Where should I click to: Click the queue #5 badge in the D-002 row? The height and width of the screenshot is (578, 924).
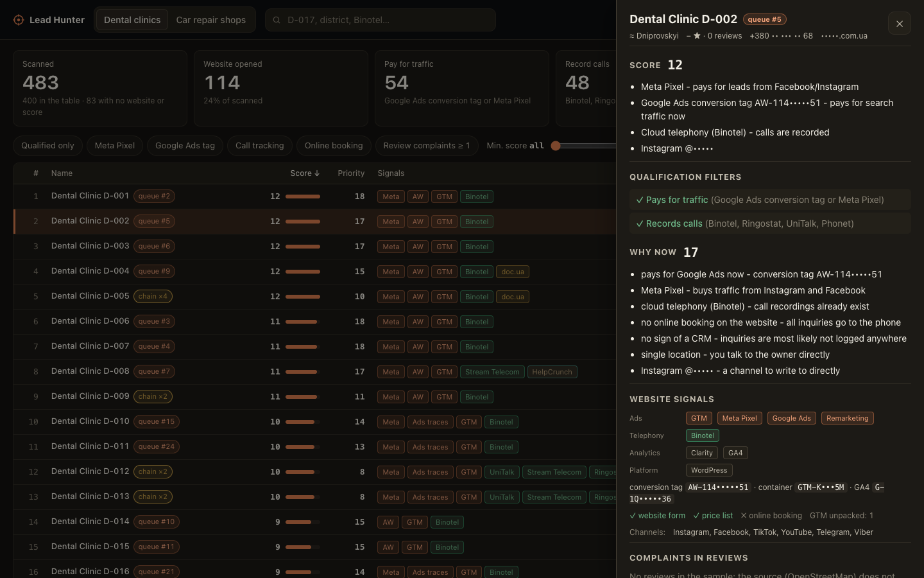154,222
